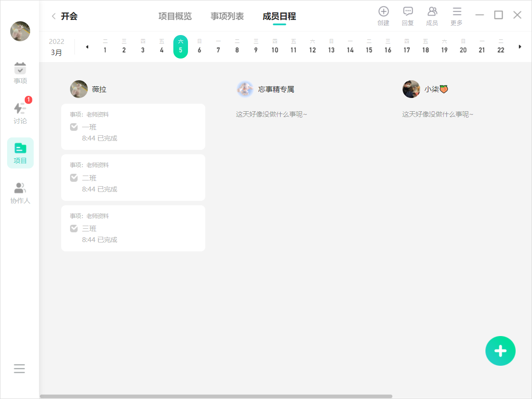Viewport: 532px width, 399px height.
Task: Click the member name 薇拉
Action: point(99,89)
